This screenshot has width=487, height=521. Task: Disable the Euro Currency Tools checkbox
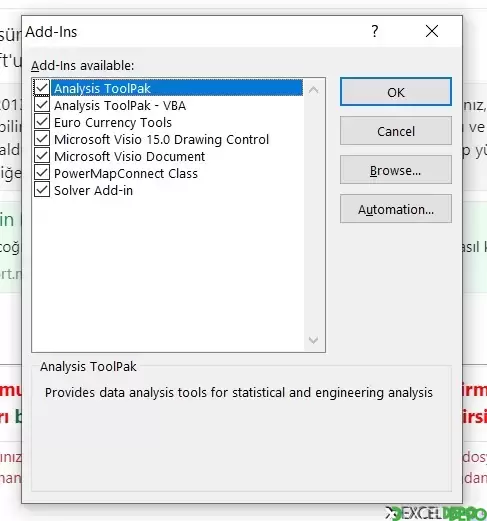tap(42, 122)
